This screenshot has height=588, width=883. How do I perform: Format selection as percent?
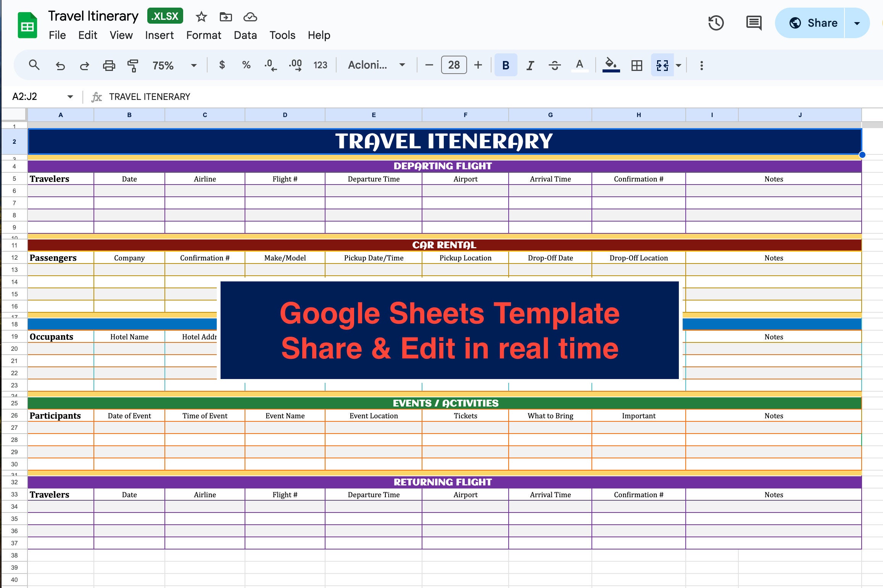(x=246, y=65)
